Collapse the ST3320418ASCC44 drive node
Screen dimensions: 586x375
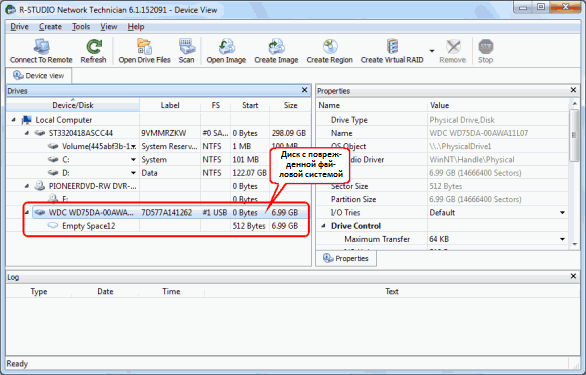[x=27, y=133]
